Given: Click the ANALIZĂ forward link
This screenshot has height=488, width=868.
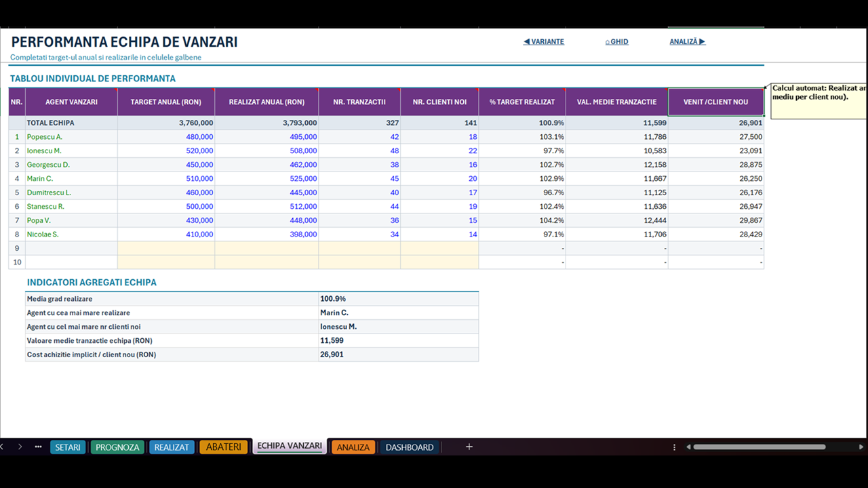Looking at the screenshot, I should tap(688, 41).
